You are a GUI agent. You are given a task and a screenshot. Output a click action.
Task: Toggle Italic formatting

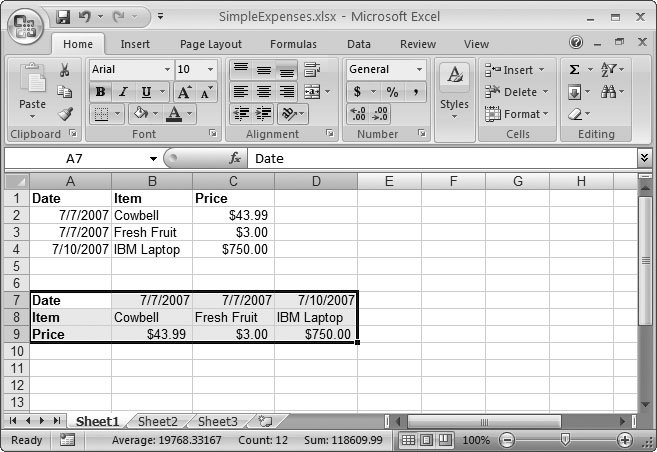(x=123, y=92)
